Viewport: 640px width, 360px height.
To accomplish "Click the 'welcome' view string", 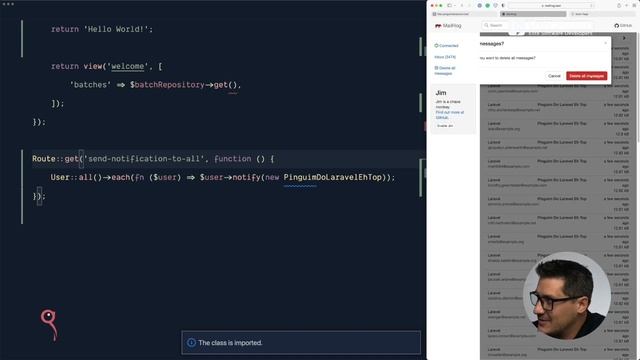I will click(127, 66).
